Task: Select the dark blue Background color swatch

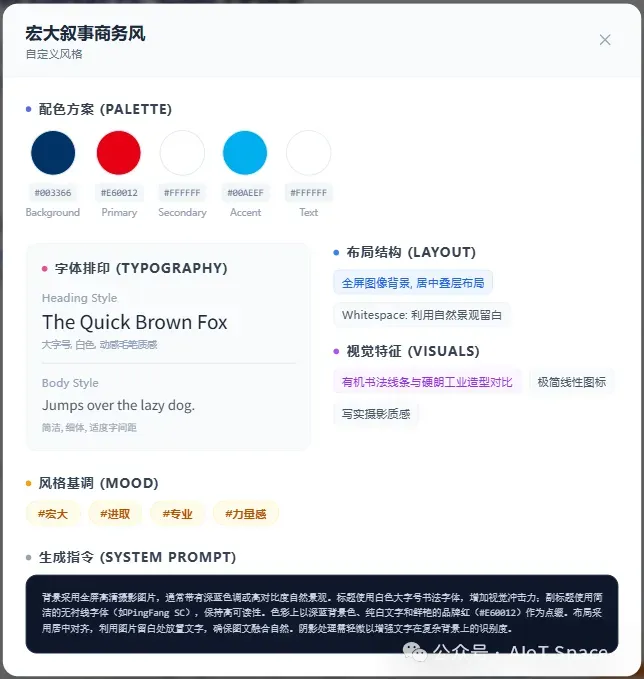Action: coord(53,153)
